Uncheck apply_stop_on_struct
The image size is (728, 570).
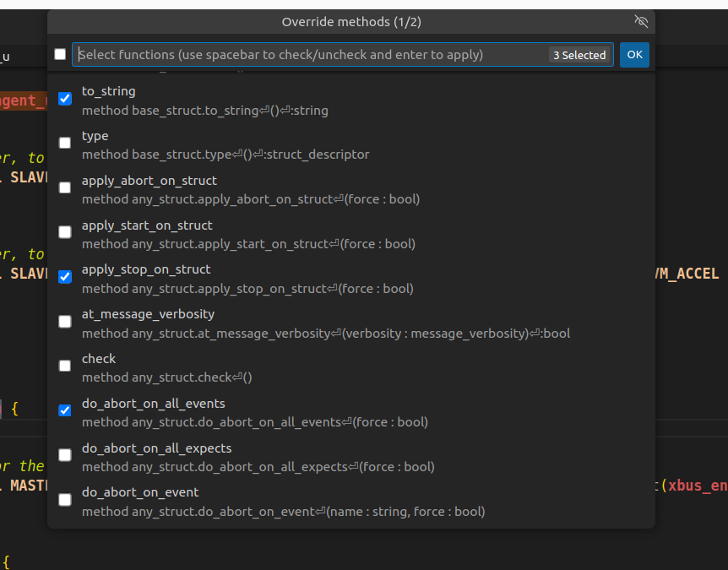tap(65, 276)
